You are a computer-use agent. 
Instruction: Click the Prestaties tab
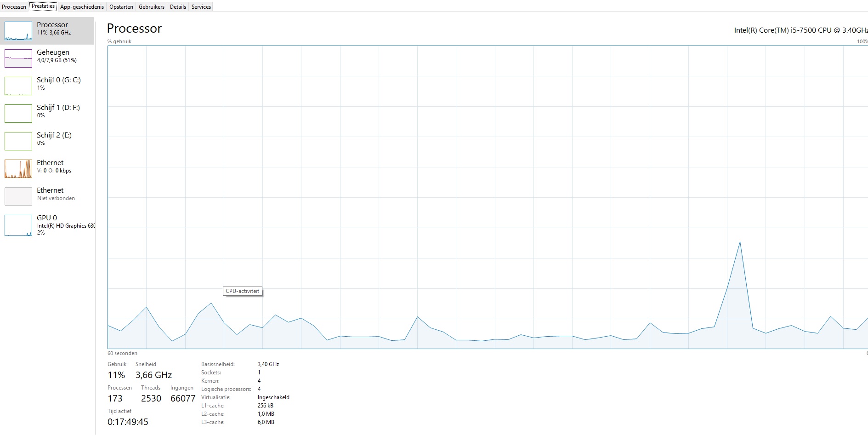coord(43,6)
